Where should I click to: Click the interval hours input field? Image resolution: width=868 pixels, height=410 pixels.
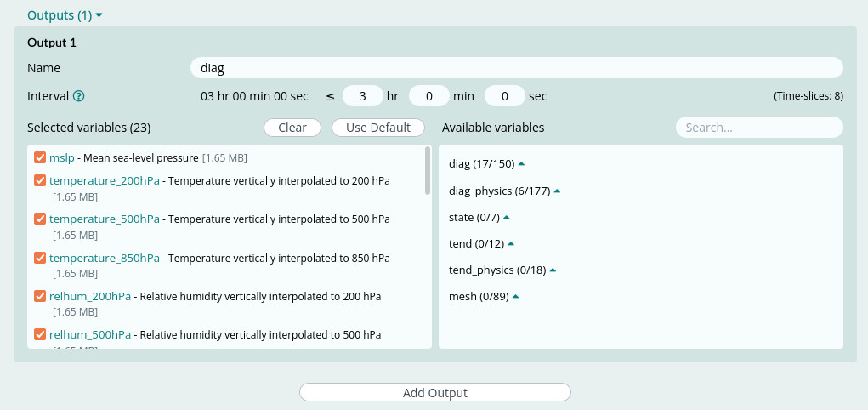pos(363,96)
